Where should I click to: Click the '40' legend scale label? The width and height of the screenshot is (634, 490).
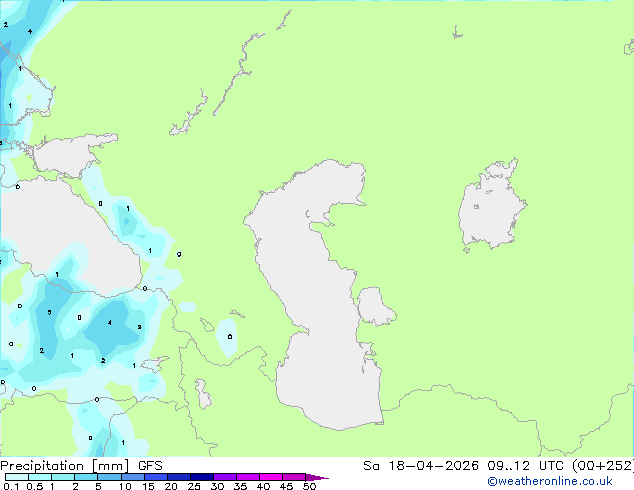point(263,486)
